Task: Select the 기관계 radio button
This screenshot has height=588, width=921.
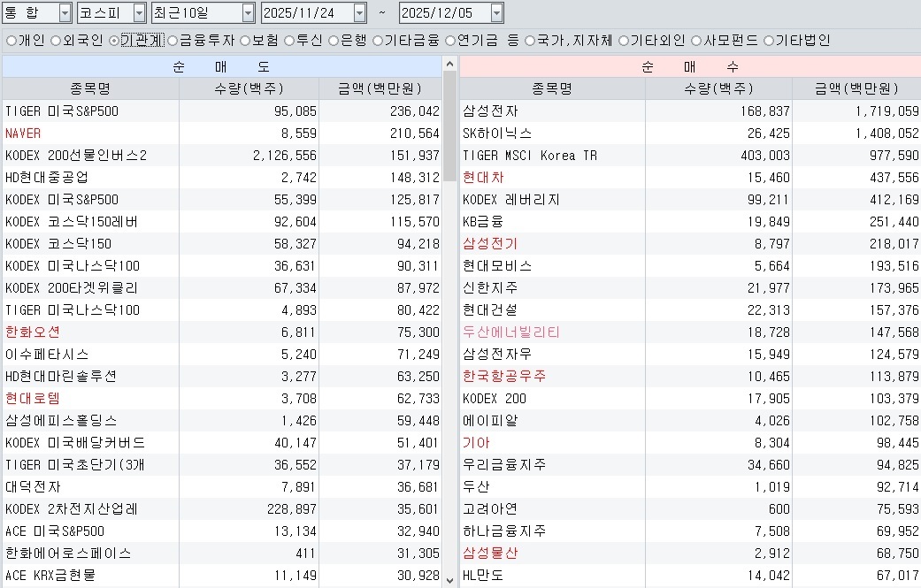Action: [x=114, y=41]
